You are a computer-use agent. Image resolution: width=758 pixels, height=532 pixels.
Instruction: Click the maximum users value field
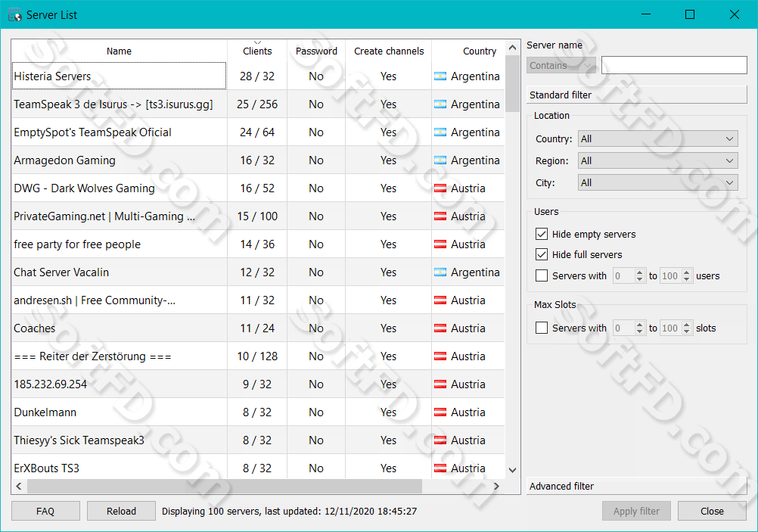[670, 275]
